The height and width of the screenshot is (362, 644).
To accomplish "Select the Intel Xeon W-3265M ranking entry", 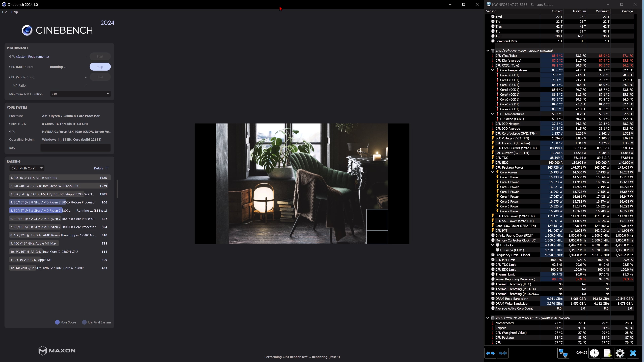I will 60,186.
